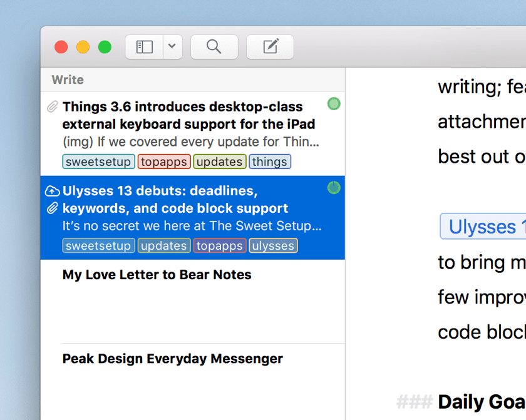Click the green full-screen window button
Screen dimensions: 526x420
[105, 47]
